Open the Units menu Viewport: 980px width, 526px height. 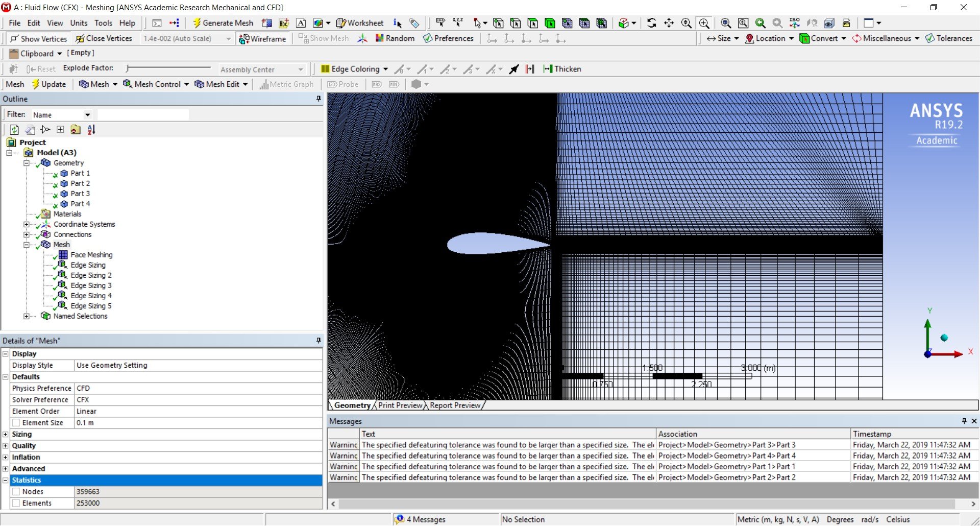click(x=79, y=23)
